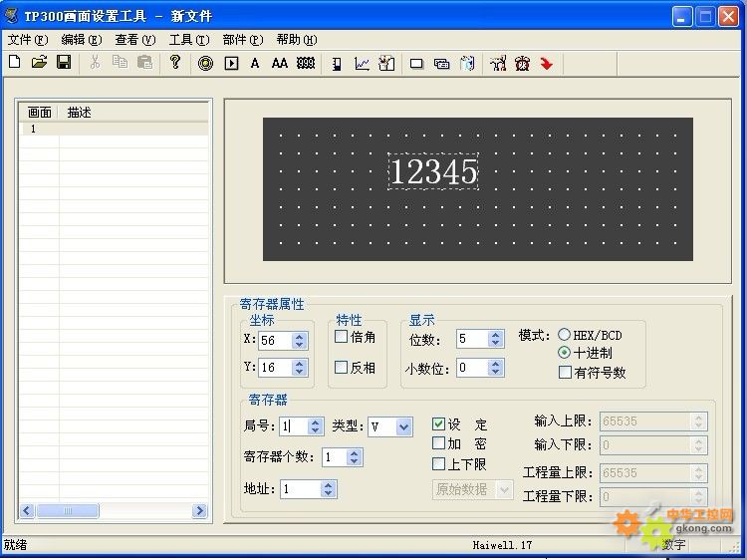747x560 pixels.
Task: Click the Help question mark icon
Action: [x=175, y=62]
